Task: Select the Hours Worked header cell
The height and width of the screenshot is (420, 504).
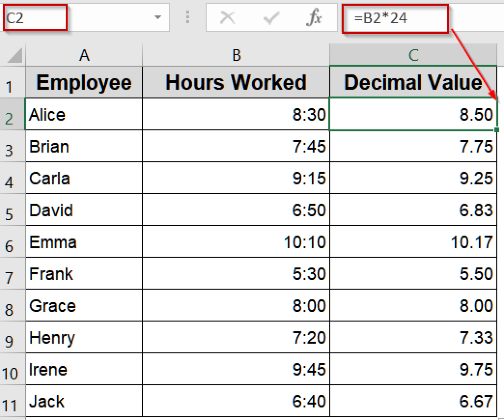Action: (x=236, y=82)
